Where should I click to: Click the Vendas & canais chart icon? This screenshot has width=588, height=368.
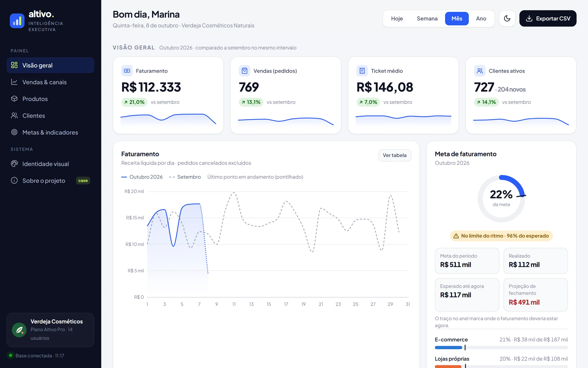coord(14,82)
